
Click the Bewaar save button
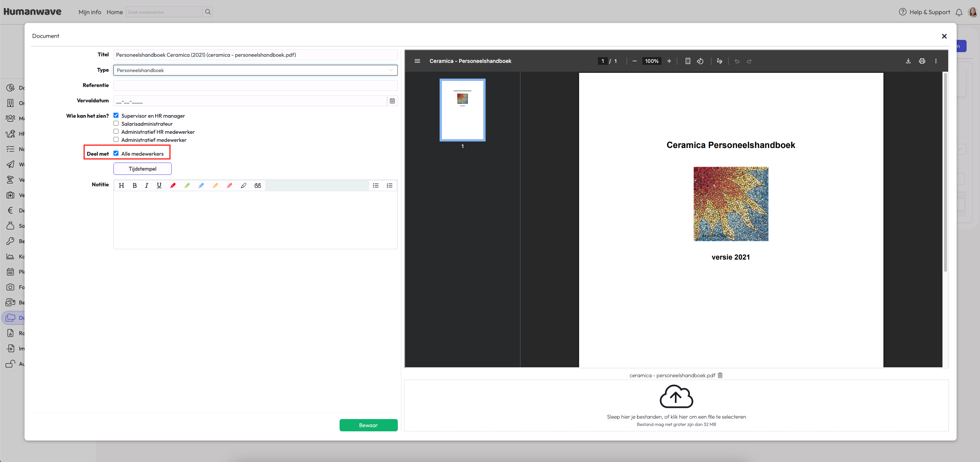[369, 425]
